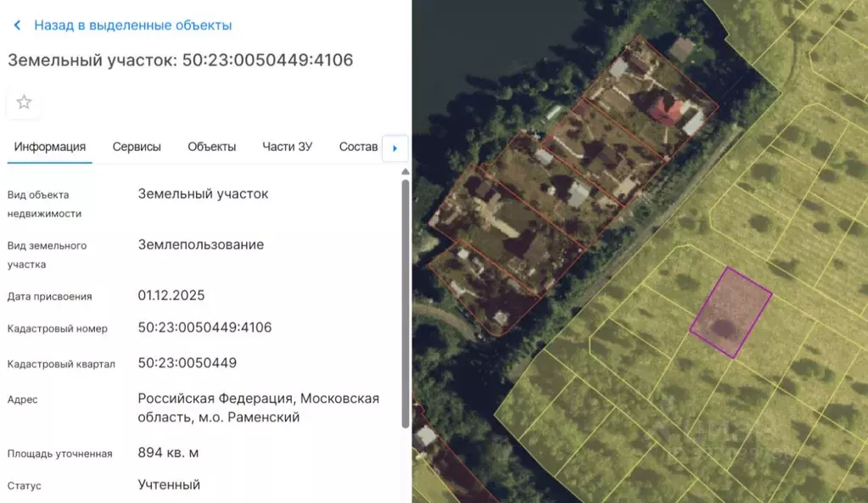Click the back chevron arrow icon
Image resolution: width=868 pixels, height=503 pixels.
pyautogui.click(x=16, y=25)
